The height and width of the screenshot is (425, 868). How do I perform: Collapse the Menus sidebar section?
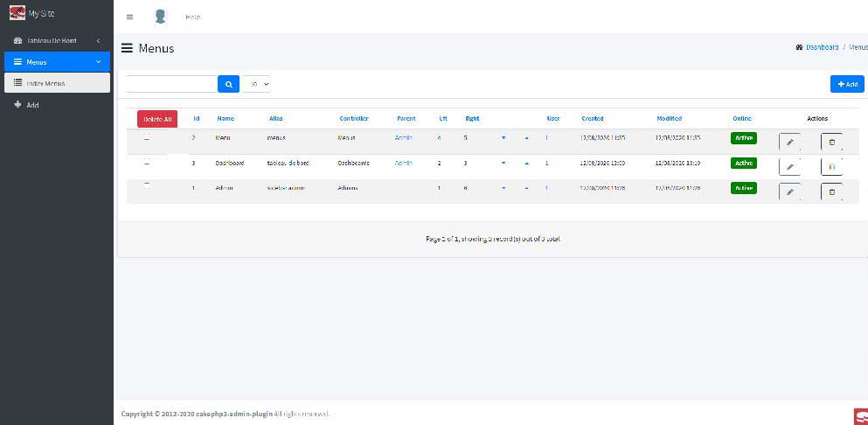coord(57,62)
